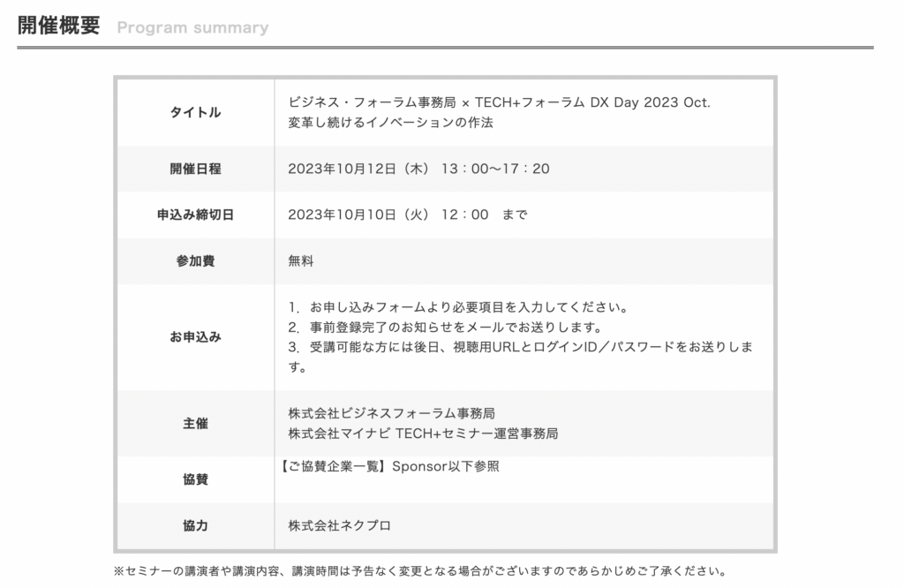The width and height of the screenshot is (904, 588).
Task: Click the 主催 row label
Action: [195, 424]
